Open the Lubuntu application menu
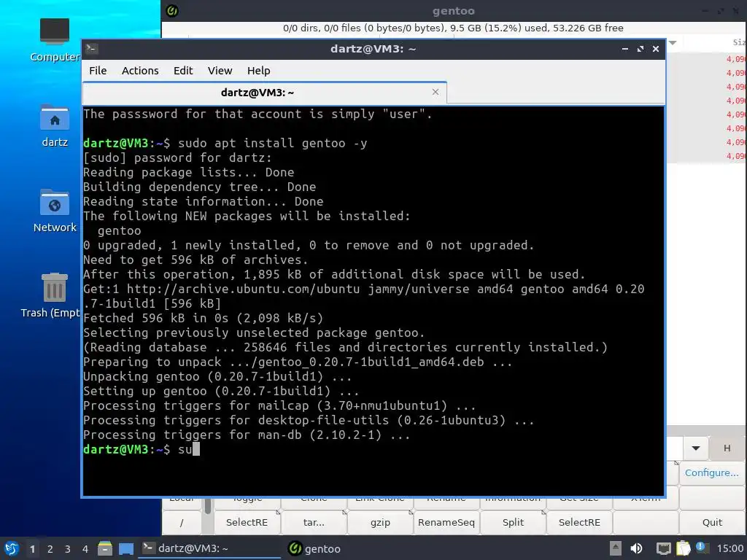 [x=12, y=548]
